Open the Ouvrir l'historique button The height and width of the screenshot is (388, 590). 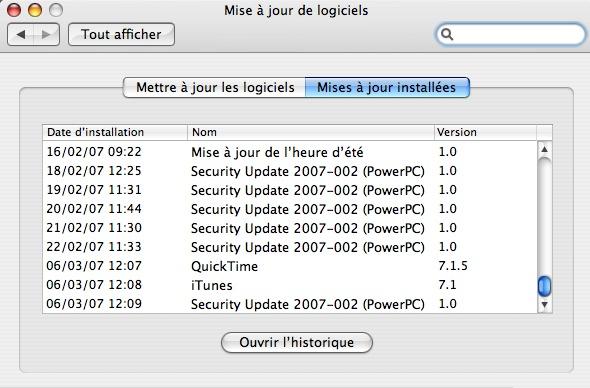click(297, 342)
